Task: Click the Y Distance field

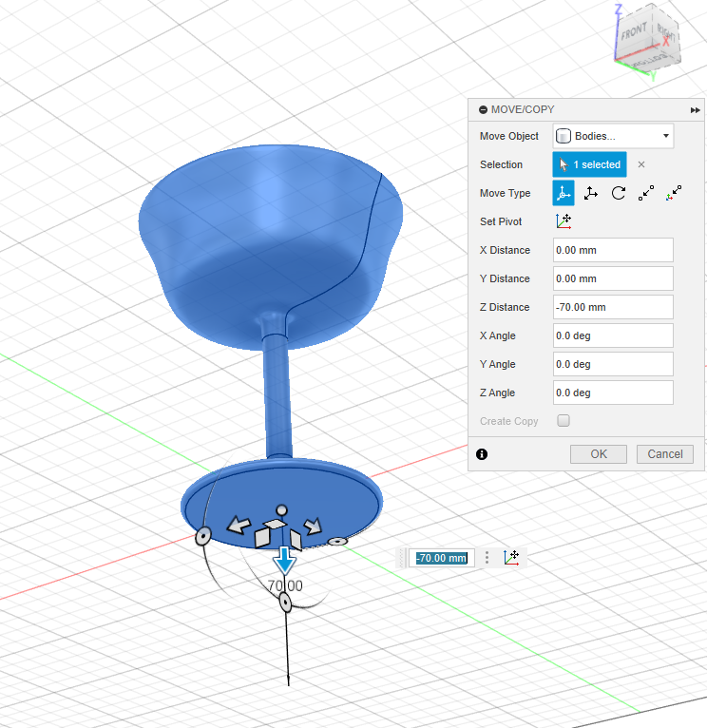Action: click(613, 278)
